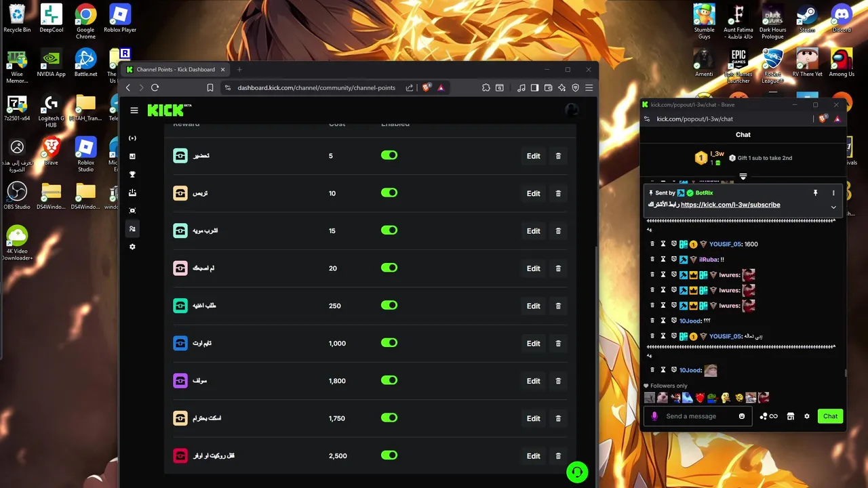Open Brave Shields in dashboard window

click(427, 87)
